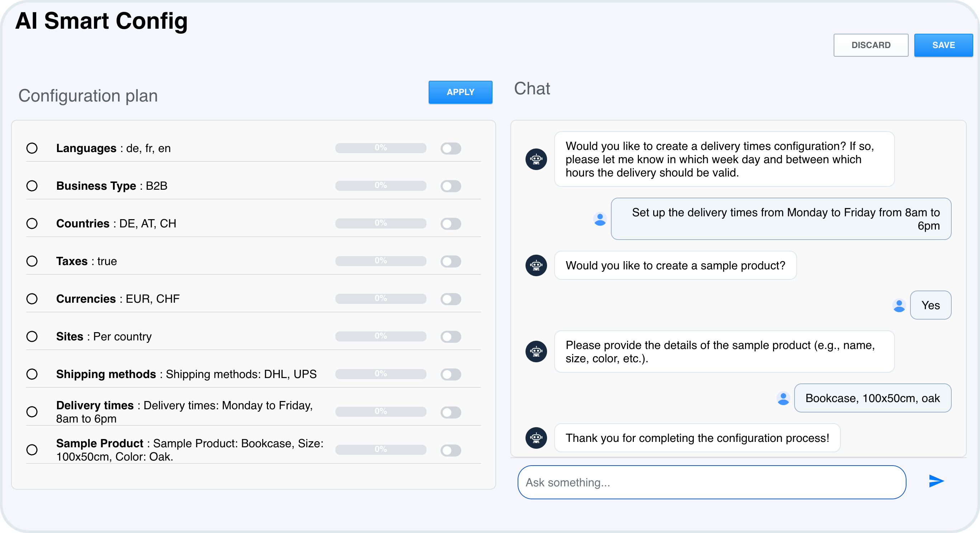Click the Countries progress indicator
The image size is (980, 533).
[x=381, y=223]
